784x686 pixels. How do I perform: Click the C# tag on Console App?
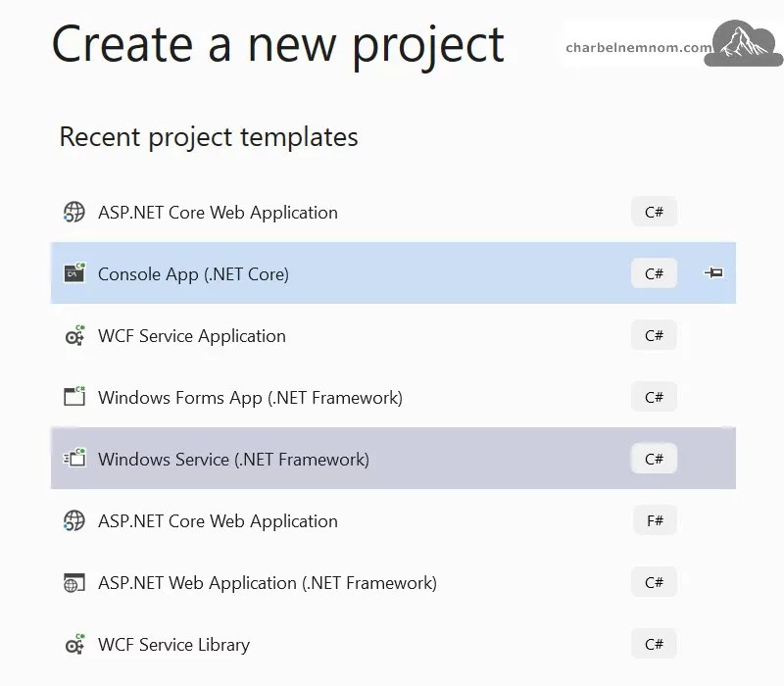tap(653, 273)
